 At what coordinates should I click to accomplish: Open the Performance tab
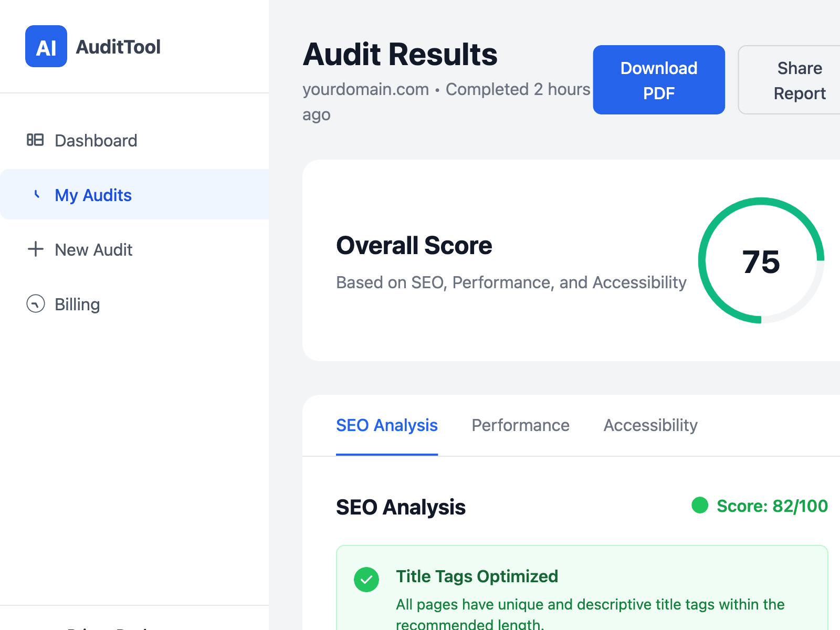pos(520,425)
